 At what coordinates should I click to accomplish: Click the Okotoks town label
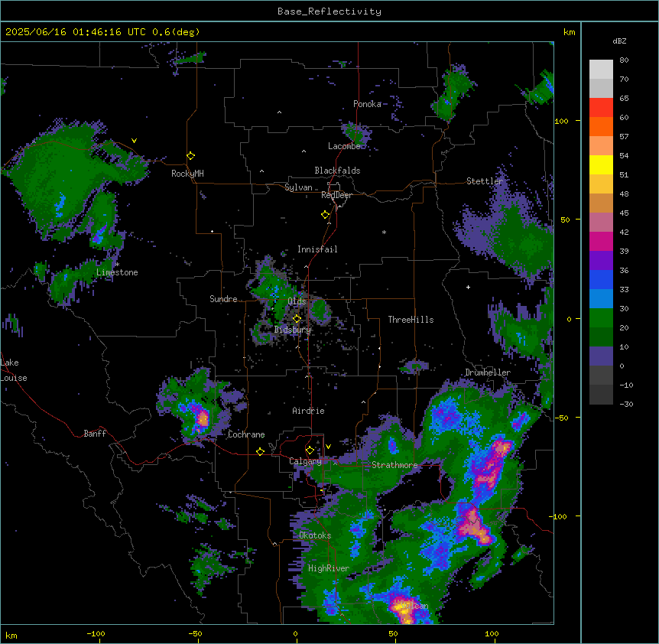[x=315, y=535]
